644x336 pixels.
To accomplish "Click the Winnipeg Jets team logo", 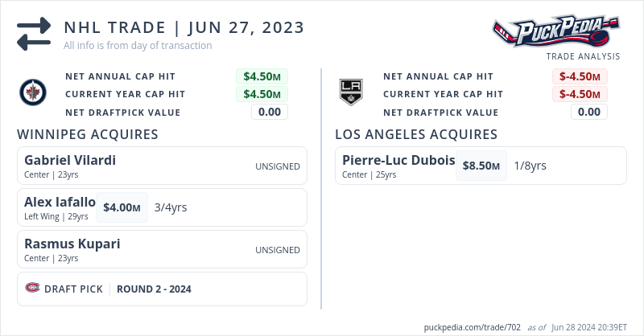I will click(33, 94).
